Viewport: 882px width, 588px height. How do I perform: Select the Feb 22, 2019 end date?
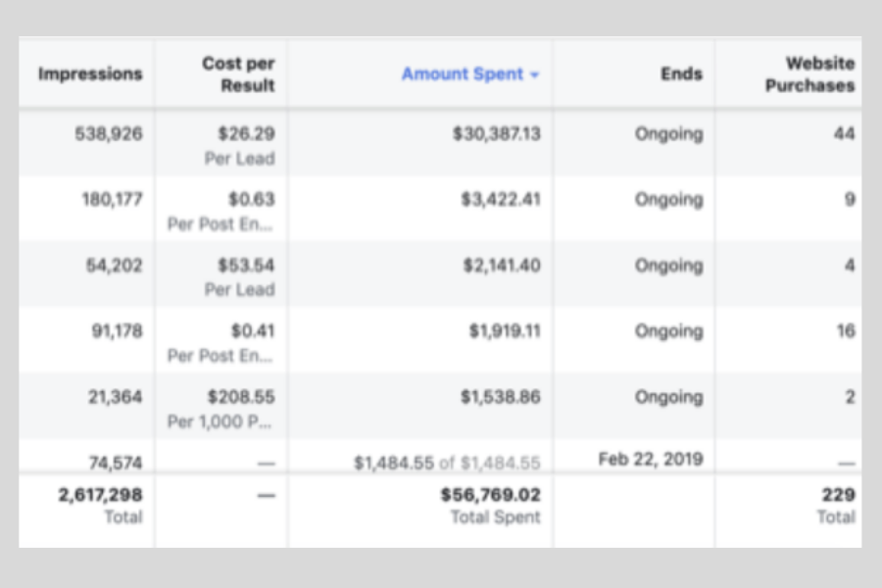[650, 460]
